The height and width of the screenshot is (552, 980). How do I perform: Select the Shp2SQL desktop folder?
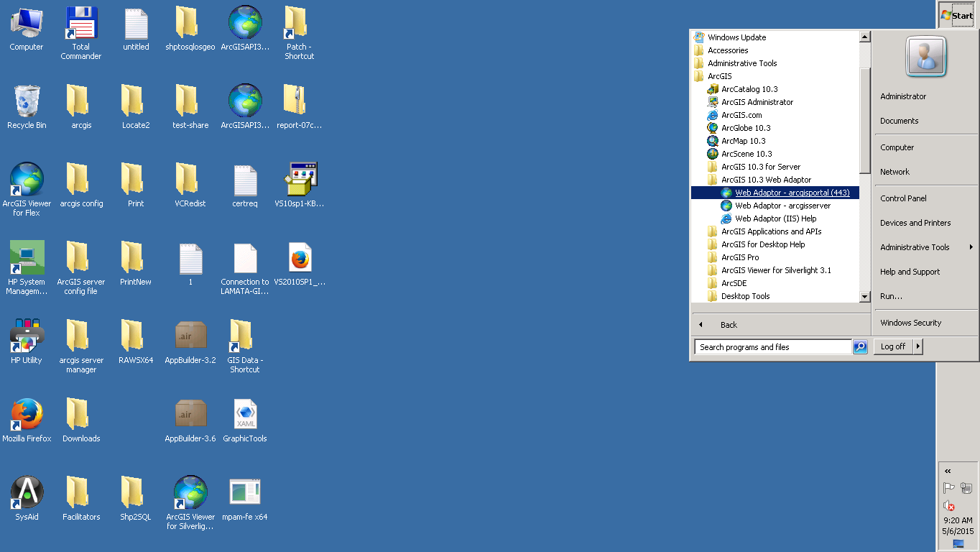(136, 499)
